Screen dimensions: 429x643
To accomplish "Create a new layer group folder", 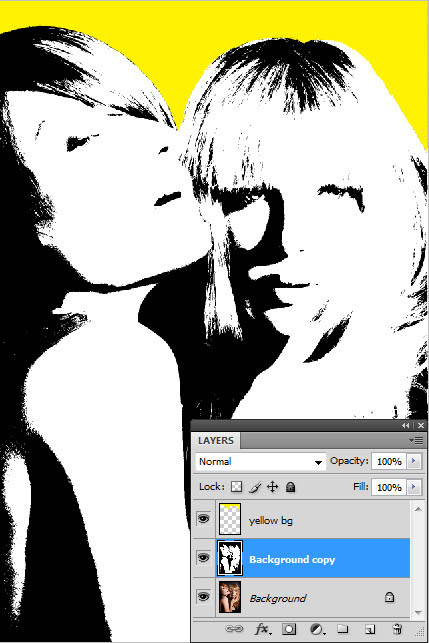I will coord(342,629).
